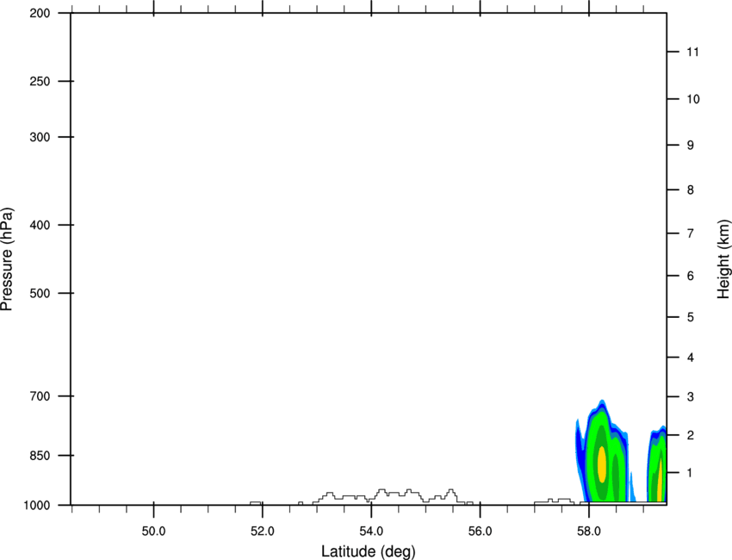732x560 pixels.
Task: Select the 200 pressure tick label
Action: 40,13
